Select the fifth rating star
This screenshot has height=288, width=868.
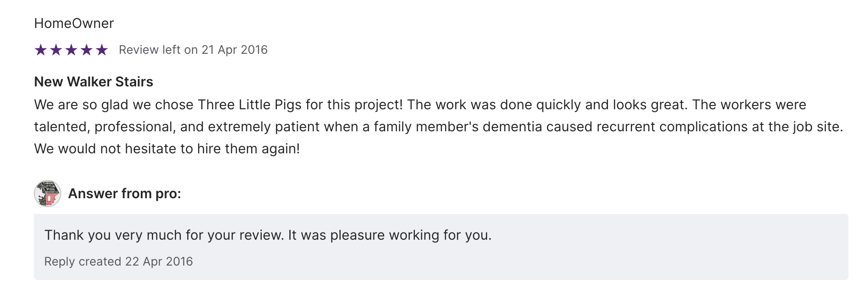(102, 50)
